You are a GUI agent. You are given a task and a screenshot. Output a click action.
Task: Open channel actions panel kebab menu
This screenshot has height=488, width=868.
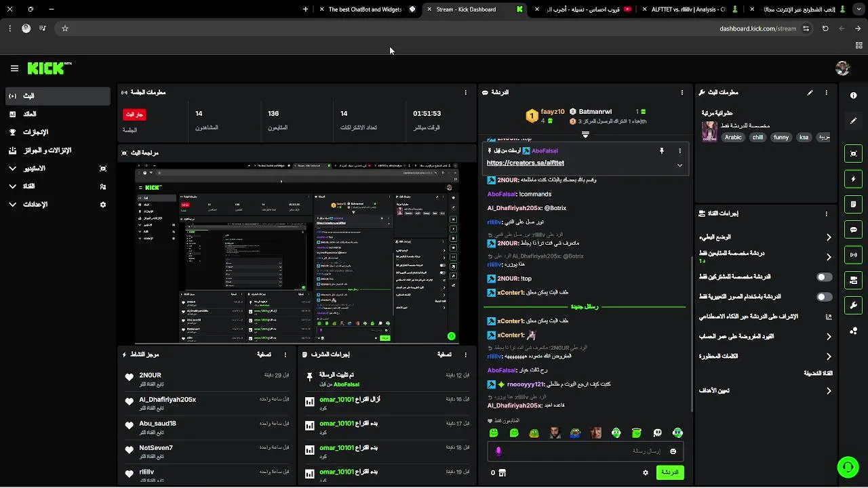coord(826,213)
